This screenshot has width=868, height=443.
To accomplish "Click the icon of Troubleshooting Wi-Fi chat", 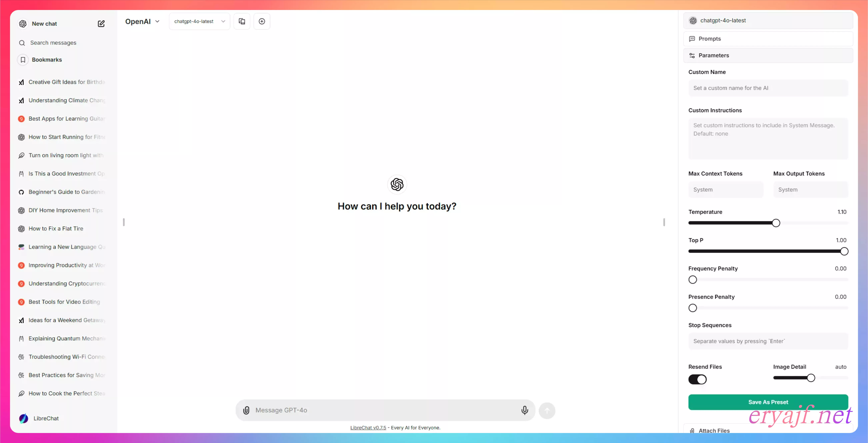I will (x=21, y=357).
